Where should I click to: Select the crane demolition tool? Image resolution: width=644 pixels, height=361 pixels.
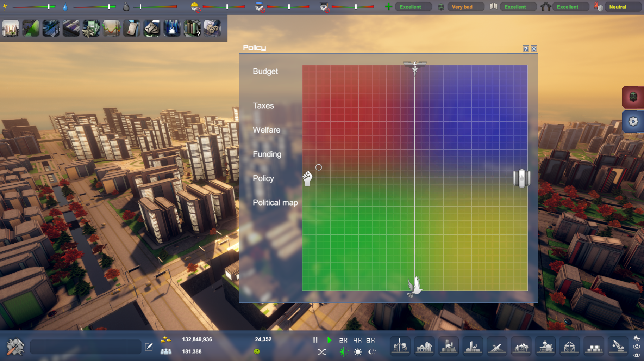click(x=618, y=346)
